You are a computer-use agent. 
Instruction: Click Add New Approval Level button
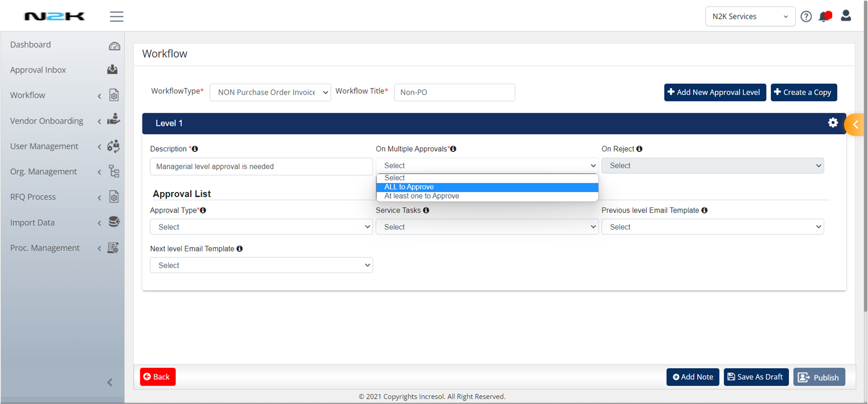point(715,92)
